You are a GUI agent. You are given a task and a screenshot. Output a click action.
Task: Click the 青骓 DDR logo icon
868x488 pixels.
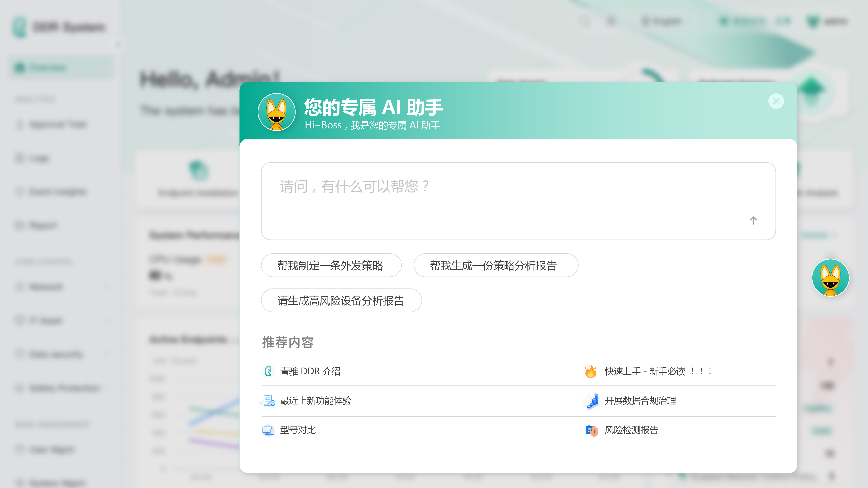(x=268, y=371)
